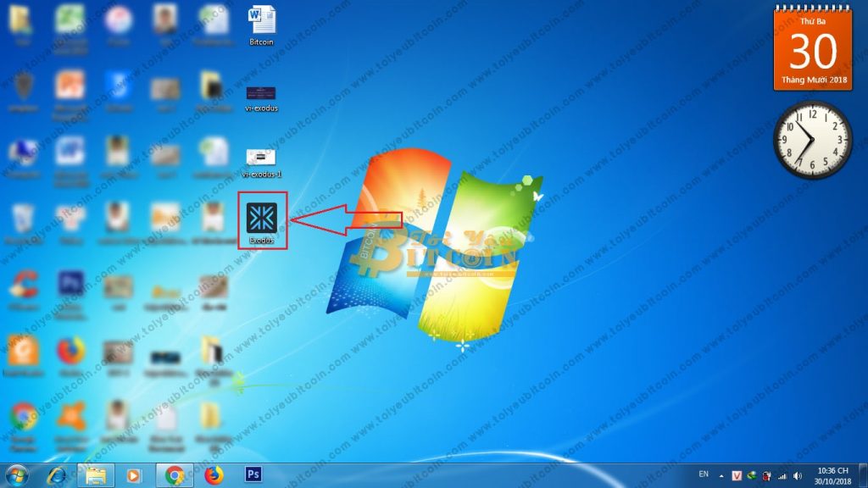Open network signal icon in tray

[x=782, y=475]
